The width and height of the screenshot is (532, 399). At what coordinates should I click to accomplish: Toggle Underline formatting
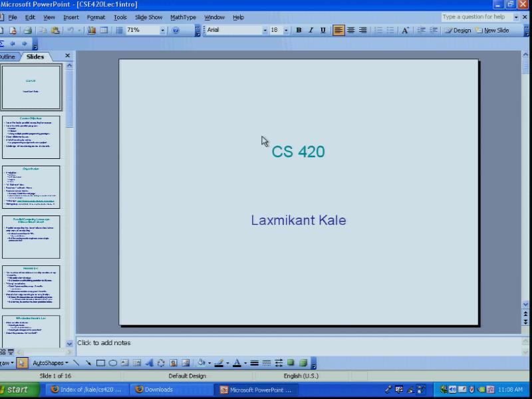(x=323, y=31)
